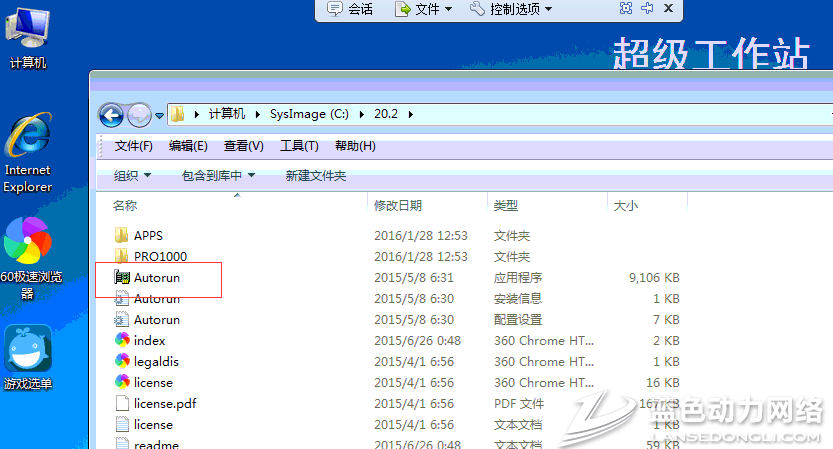Open the 计算机 desktop icon
Viewport: 833px width, 449px height.
[x=27, y=38]
